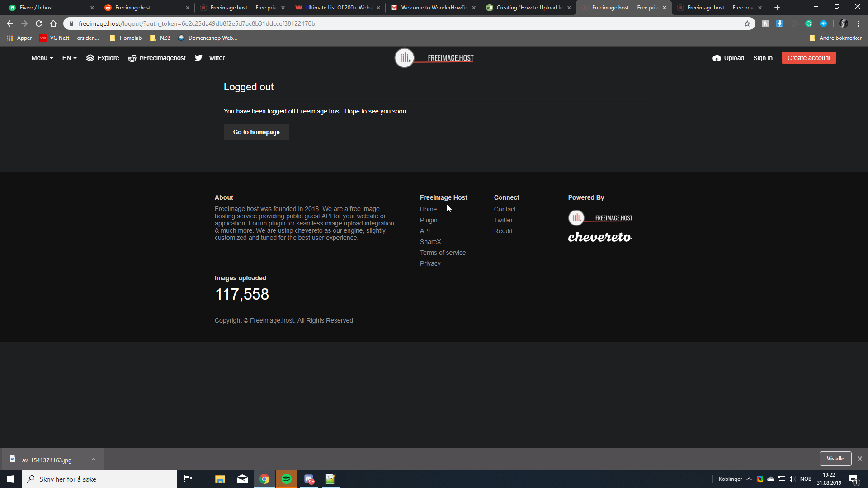868x488 pixels.
Task: Bookmark page with star icon
Action: coord(747,23)
